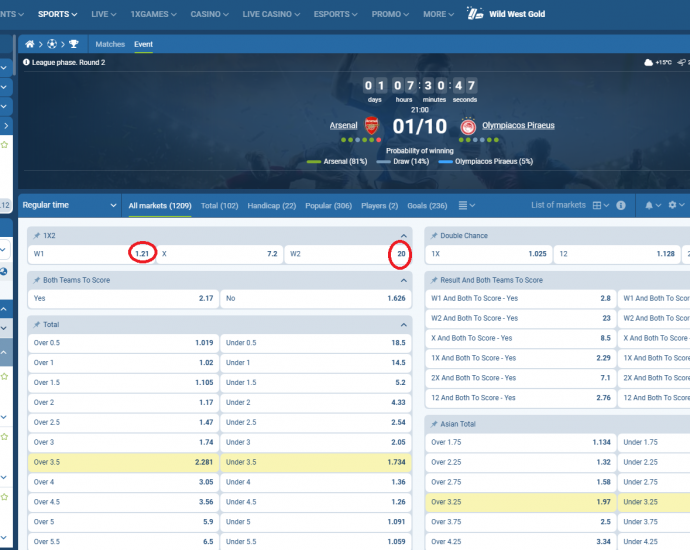Select Asian Total Over 1.75 at 1.134

point(521,442)
